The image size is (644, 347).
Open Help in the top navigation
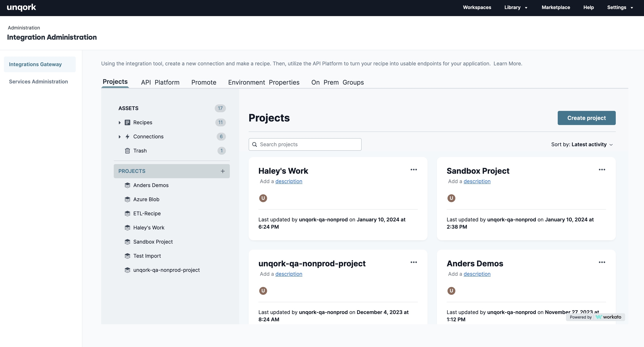(589, 7)
